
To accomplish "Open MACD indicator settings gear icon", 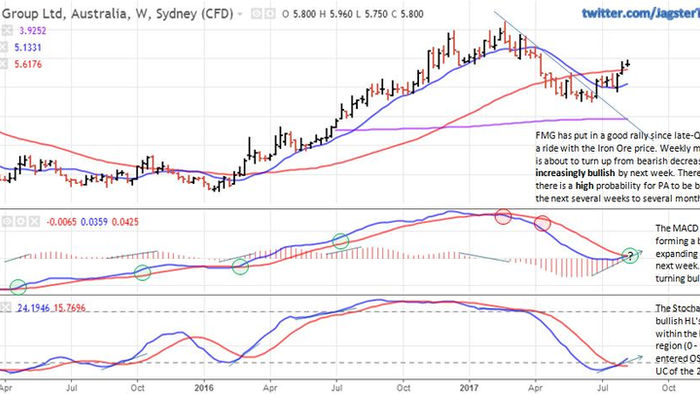I will (21, 221).
